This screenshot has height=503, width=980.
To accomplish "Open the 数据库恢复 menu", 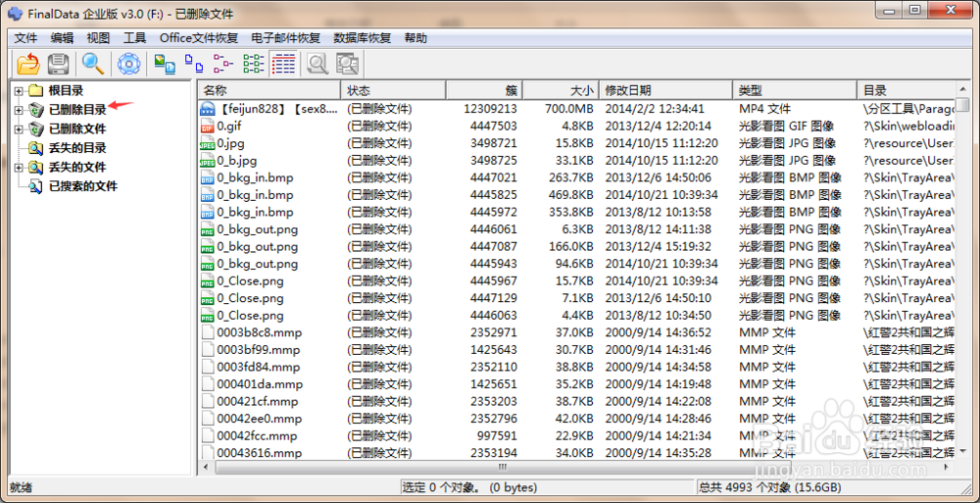I will (x=363, y=38).
